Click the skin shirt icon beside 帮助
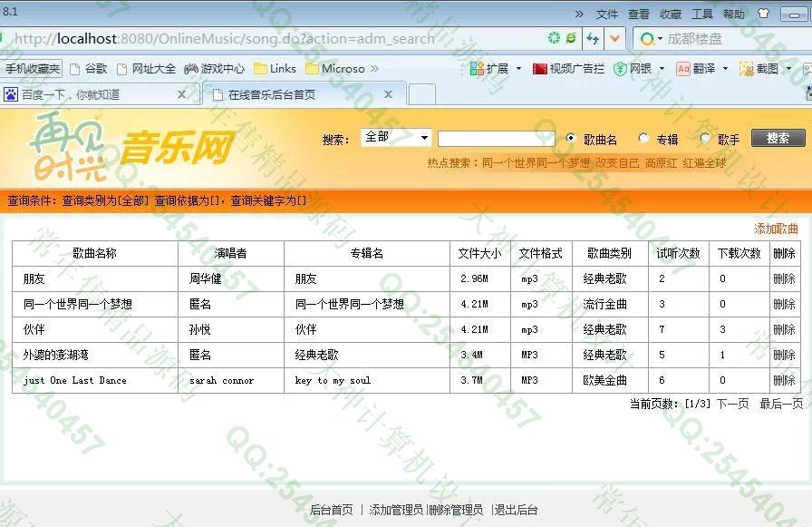This screenshot has height=527, width=812. coord(763,14)
